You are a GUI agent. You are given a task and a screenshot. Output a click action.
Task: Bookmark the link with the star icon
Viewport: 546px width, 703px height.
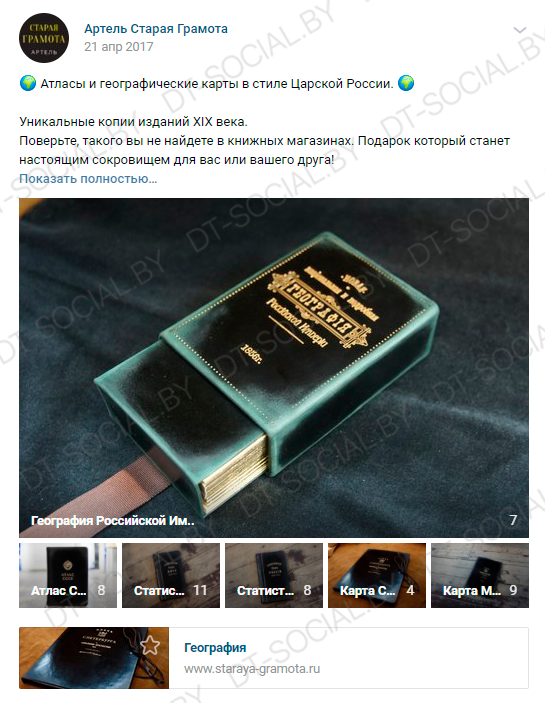coord(150,645)
